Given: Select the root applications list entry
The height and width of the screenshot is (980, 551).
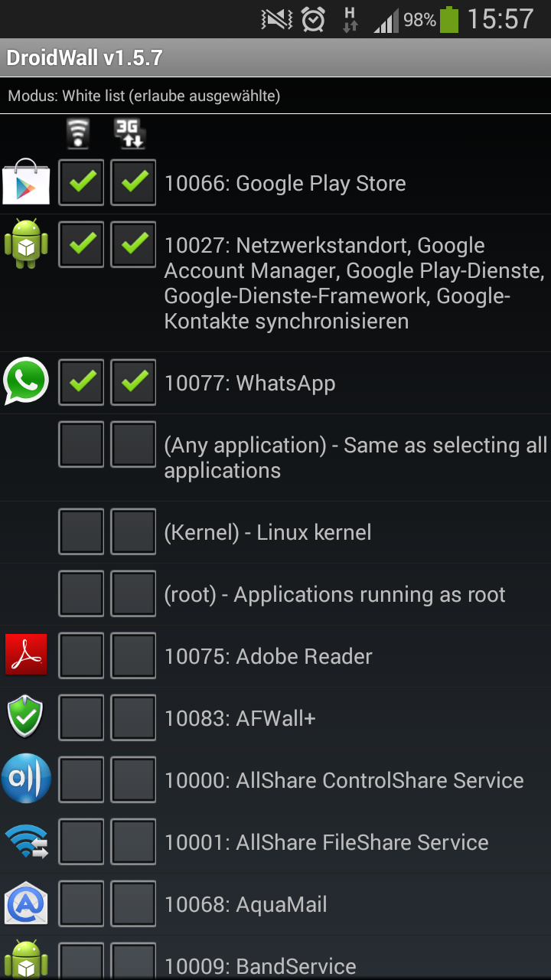Looking at the screenshot, I should 335,594.
